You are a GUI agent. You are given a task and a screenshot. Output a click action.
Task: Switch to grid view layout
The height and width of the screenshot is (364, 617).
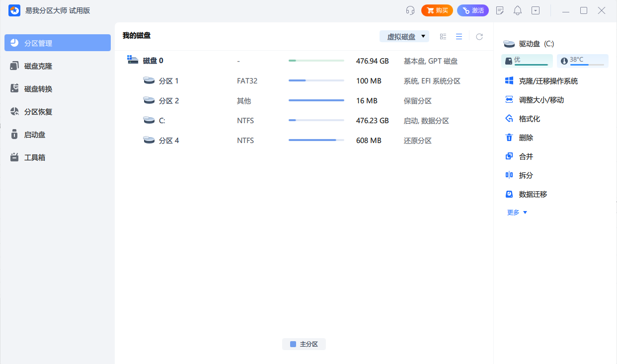coord(443,36)
